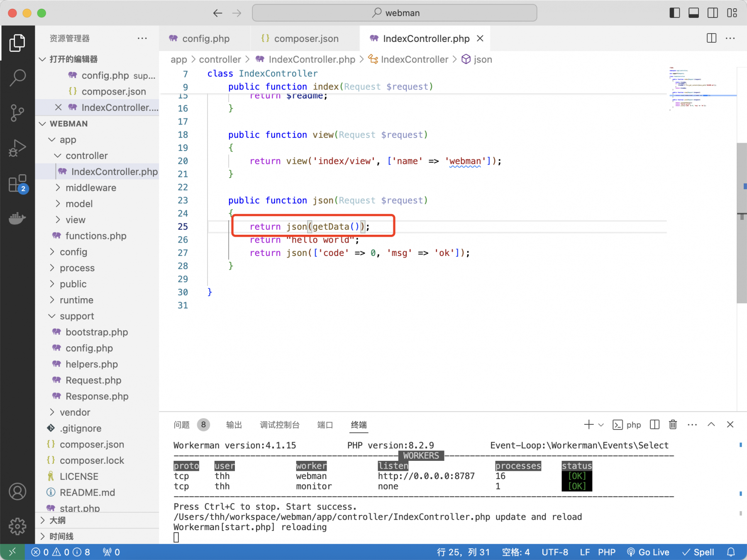Open Explorer views and more actions ellipsis
The image size is (747, 560).
(142, 38)
